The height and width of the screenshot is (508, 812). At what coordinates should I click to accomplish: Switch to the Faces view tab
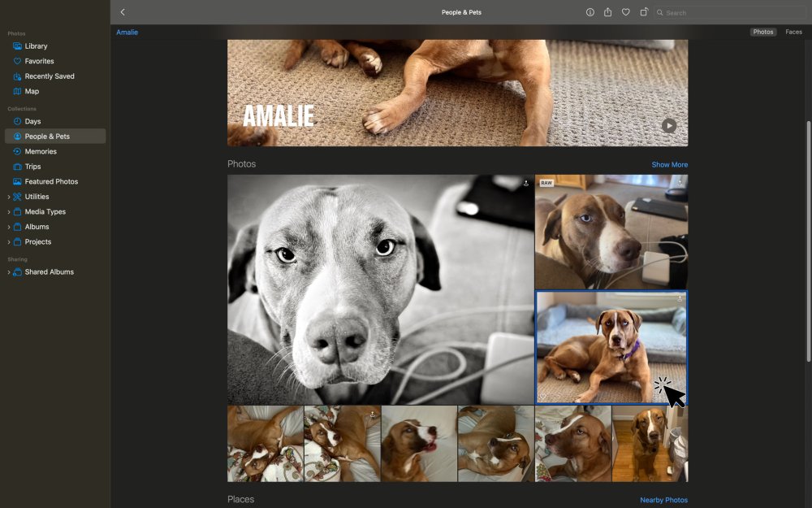793,33
